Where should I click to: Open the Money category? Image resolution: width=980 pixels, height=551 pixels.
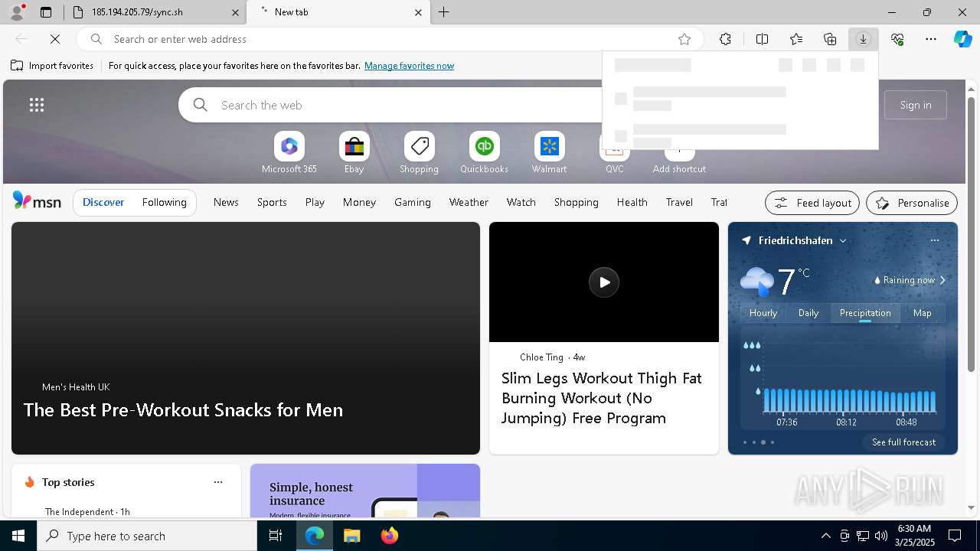[359, 202]
